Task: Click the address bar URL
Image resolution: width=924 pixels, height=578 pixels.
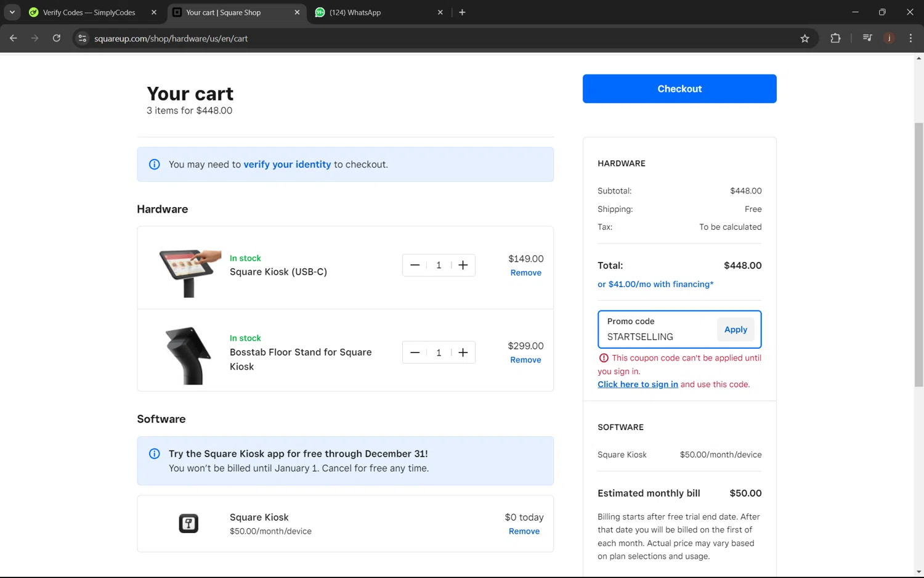Action: (171, 38)
